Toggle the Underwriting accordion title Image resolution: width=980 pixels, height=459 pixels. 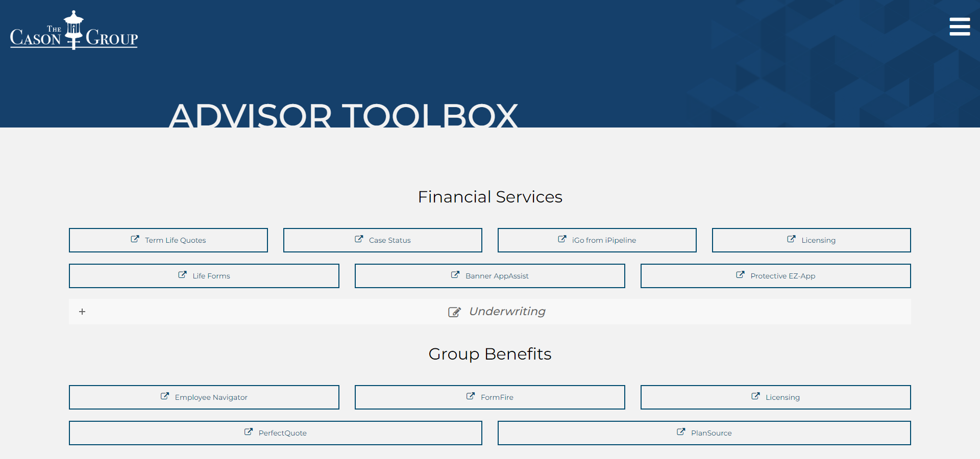point(507,312)
